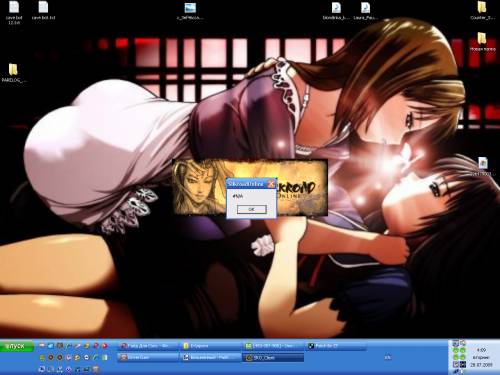Select the Новая папка folder
Viewport: 500px width, 375px height.
[482, 42]
